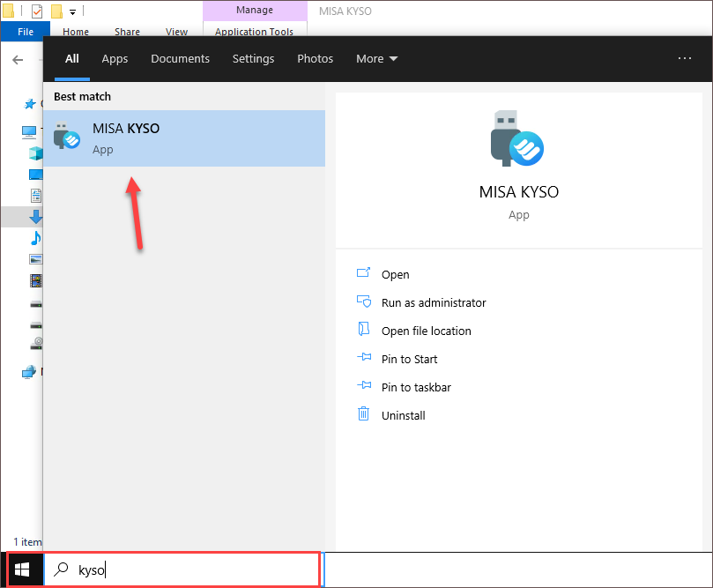Select Desktop icon in Explorer sidebar

(35, 175)
